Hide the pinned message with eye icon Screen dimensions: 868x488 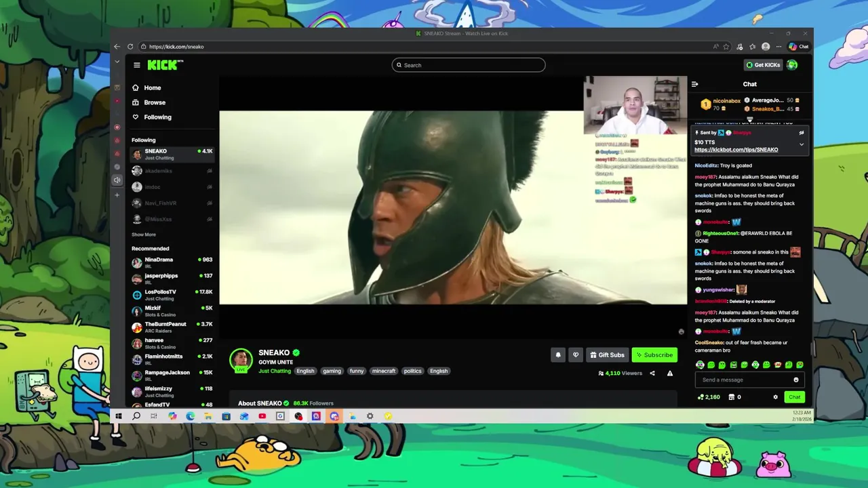coord(802,133)
